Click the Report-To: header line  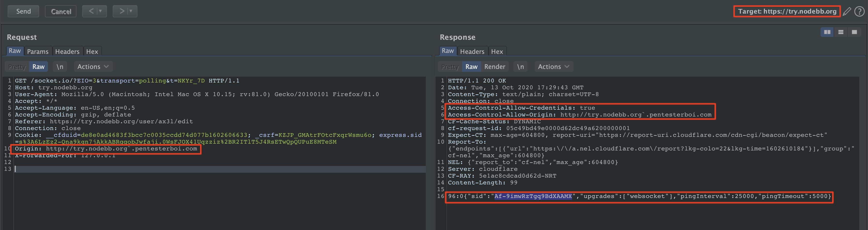(467, 142)
